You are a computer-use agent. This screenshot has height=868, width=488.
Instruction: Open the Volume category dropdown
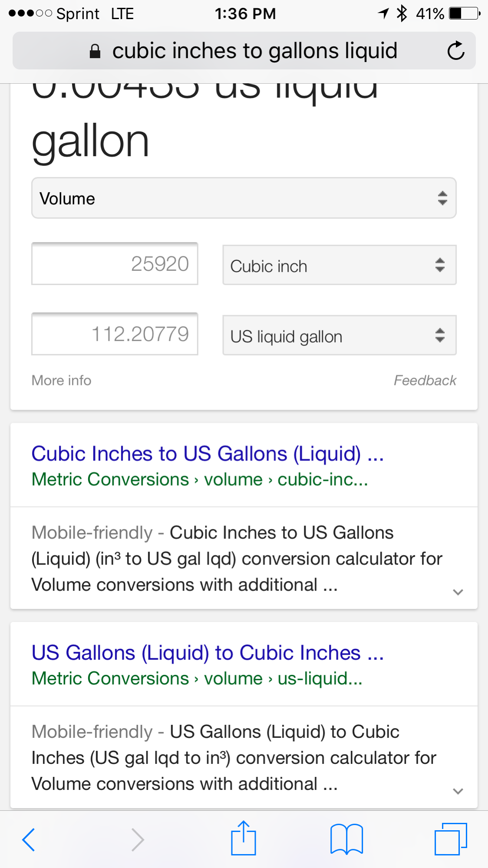[244, 198]
